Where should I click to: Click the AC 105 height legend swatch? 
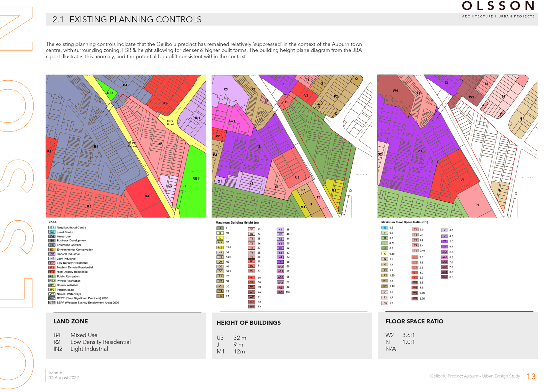click(x=280, y=292)
